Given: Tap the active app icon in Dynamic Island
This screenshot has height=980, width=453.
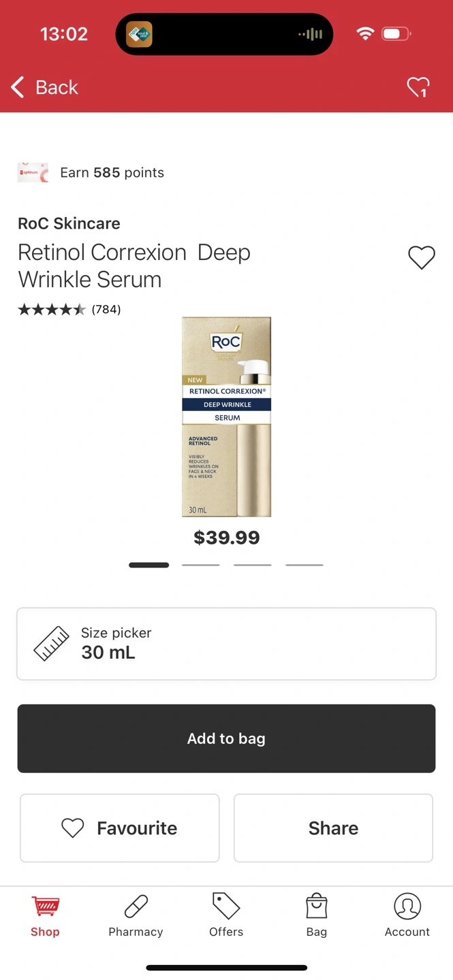Looking at the screenshot, I should pos(139,34).
